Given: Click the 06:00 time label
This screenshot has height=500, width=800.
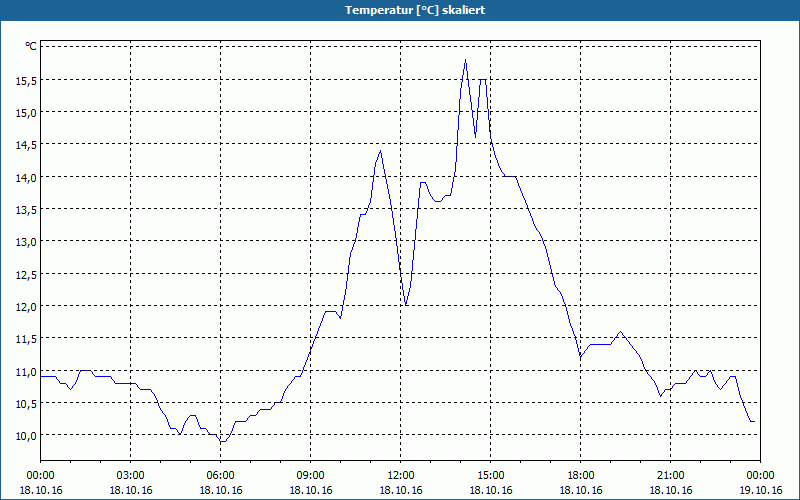Looking at the screenshot, I should coord(220,476).
